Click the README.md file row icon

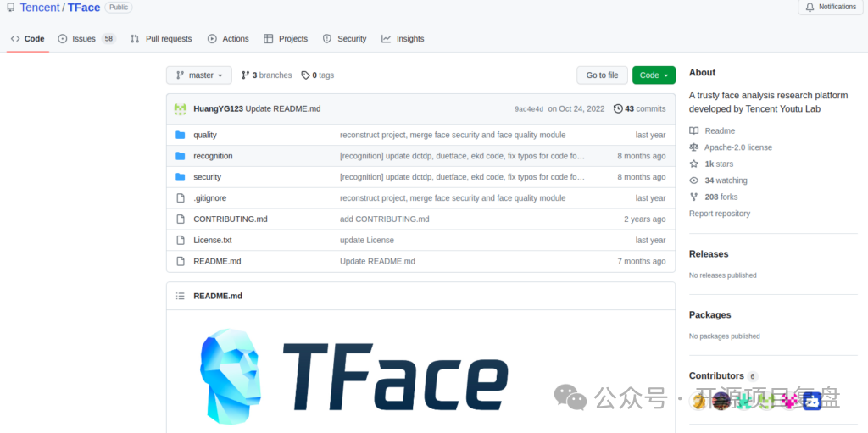click(x=180, y=261)
